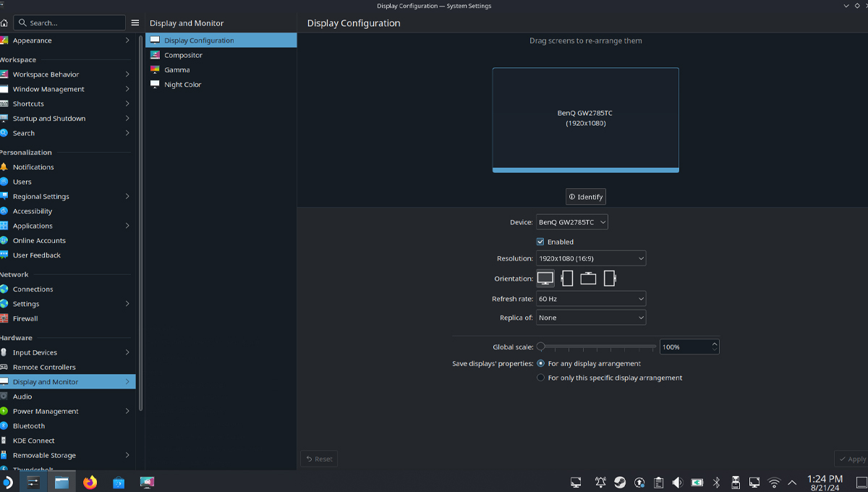Choose the upside-down orientation icon
868x492 pixels.
[x=588, y=279]
